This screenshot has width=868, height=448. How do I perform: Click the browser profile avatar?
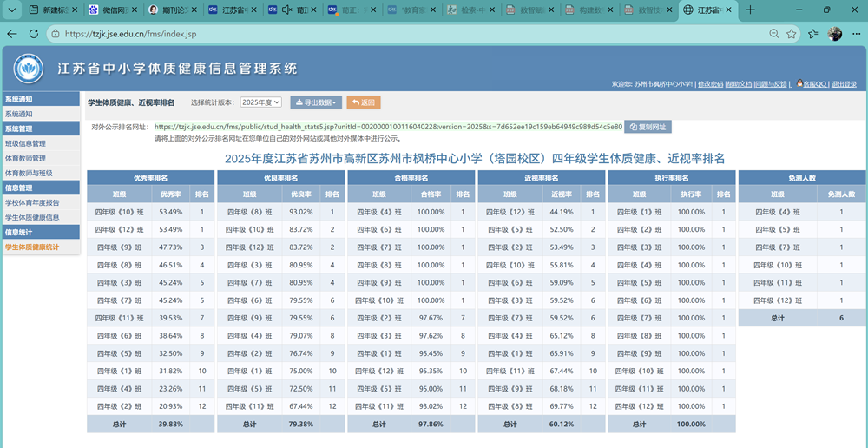[835, 34]
